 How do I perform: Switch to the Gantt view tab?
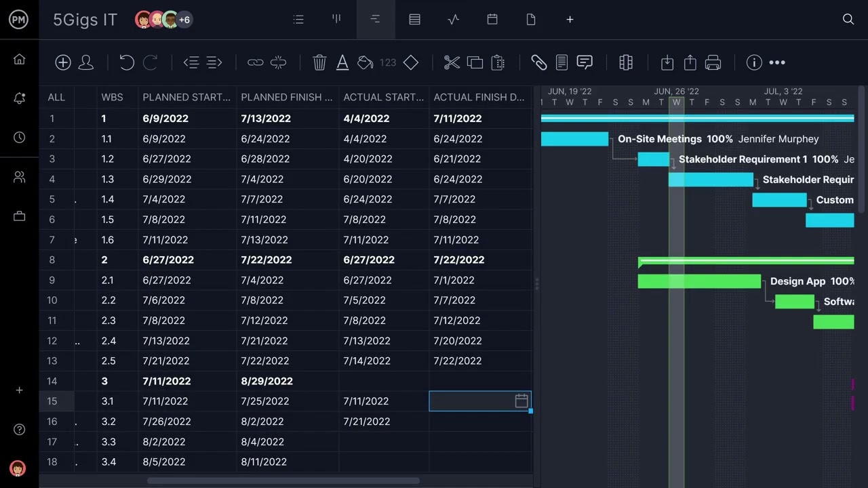(x=375, y=20)
